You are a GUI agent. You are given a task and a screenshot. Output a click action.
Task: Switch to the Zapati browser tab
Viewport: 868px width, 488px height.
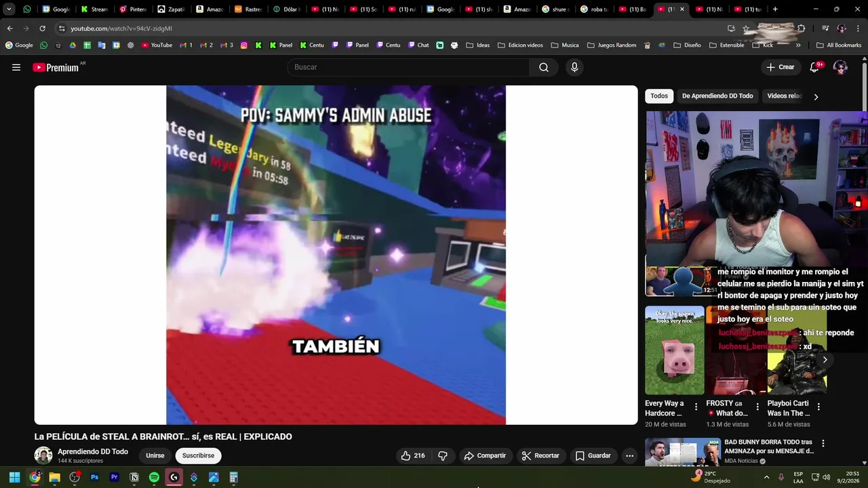coord(172,9)
